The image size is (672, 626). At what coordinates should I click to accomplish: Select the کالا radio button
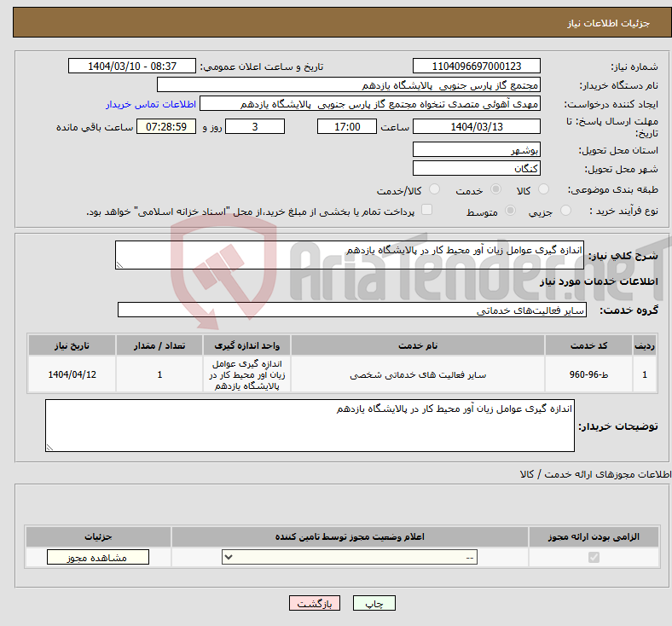543,189
